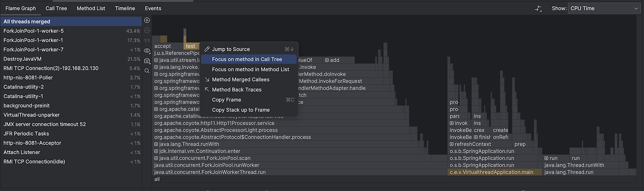Image resolution: width=644 pixels, height=191 pixels.
Task: Expand the java.util.stream frame plus icon
Action: pyautogui.click(x=156, y=60)
